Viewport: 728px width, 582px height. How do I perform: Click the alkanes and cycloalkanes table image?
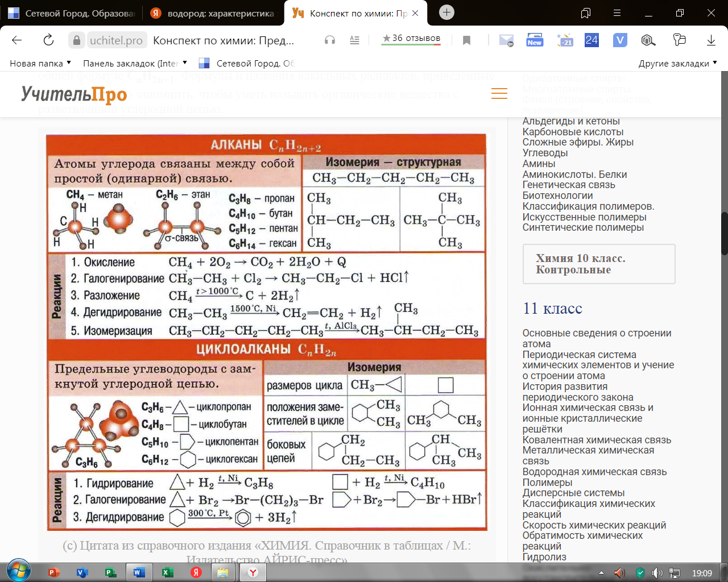(266, 332)
